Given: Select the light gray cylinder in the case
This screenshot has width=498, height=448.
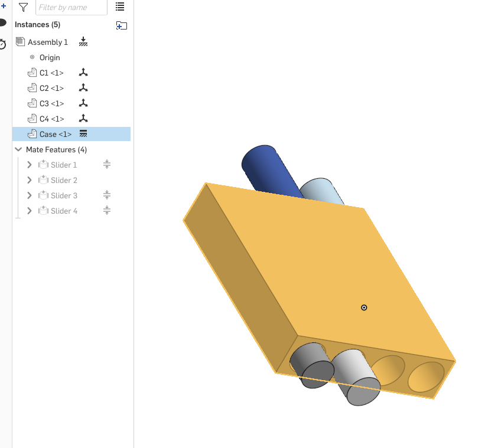Looking at the screenshot, I should (x=357, y=378).
